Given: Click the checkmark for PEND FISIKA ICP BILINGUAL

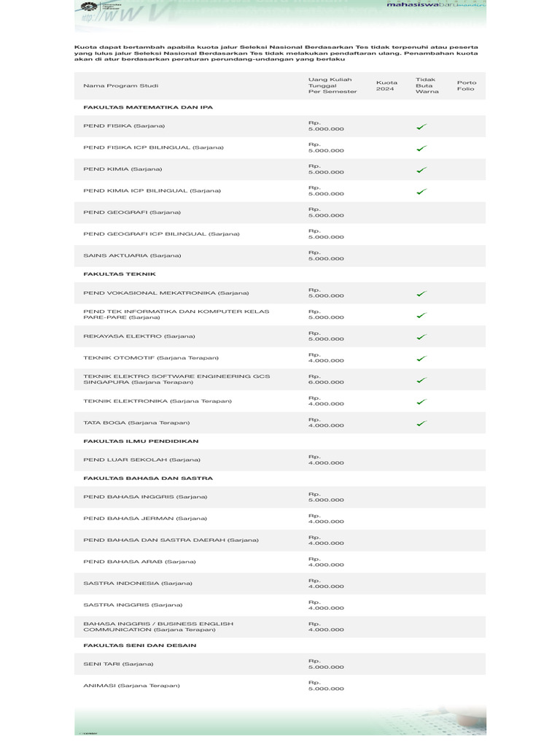Looking at the screenshot, I should [x=421, y=148].
